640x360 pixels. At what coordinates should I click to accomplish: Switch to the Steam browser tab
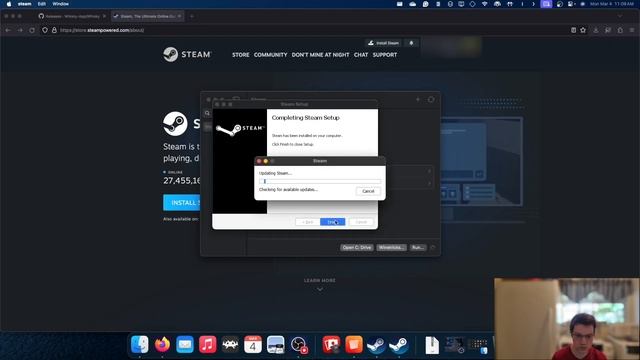click(x=147, y=16)
